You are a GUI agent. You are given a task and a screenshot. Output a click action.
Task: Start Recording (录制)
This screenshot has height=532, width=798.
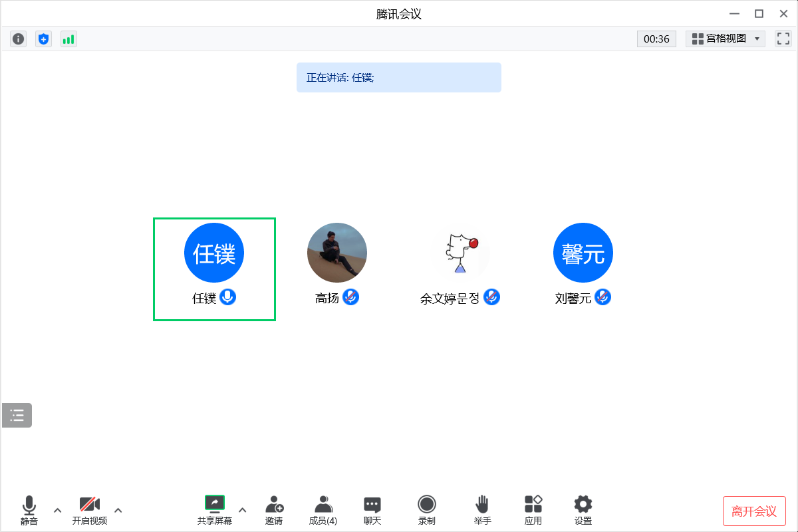[427, 510]
